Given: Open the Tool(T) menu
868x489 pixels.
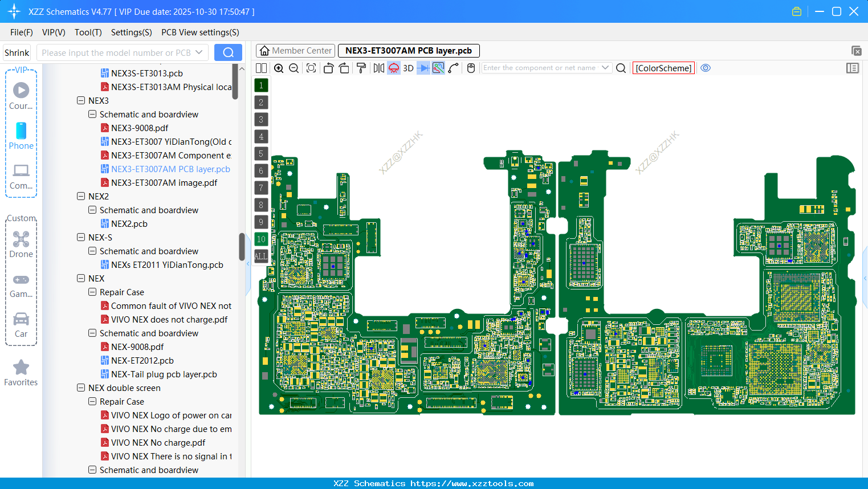Looking at the screenshot, I should point(88,32).
